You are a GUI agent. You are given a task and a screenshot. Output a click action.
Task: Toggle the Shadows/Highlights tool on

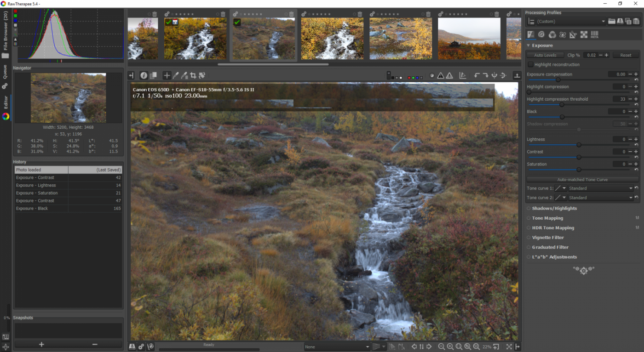coord(529,209)
